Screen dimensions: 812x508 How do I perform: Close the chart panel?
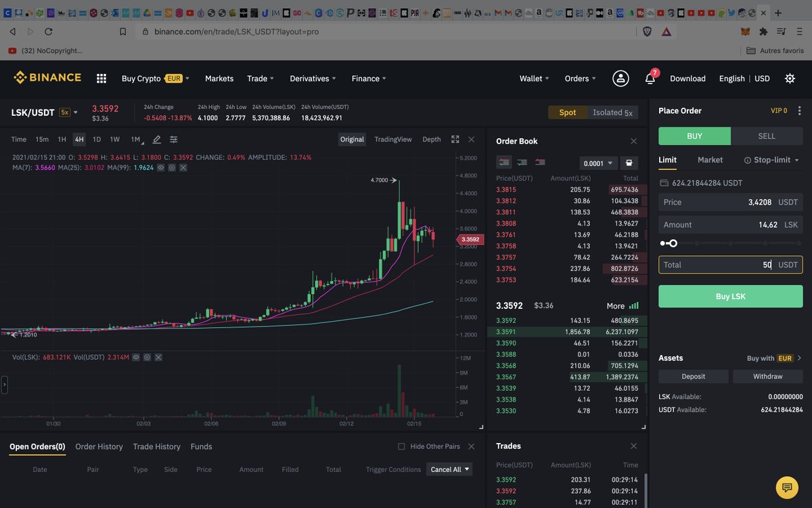(472, 140)
